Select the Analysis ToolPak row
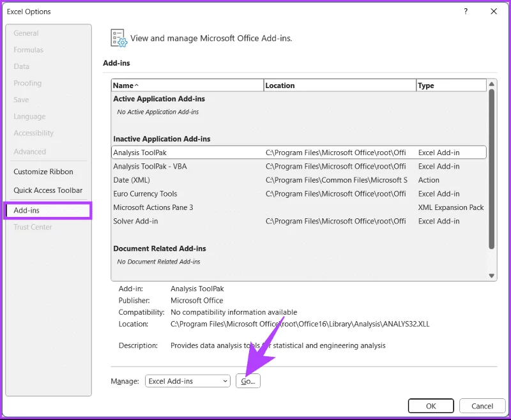 [x=299, y=153]
